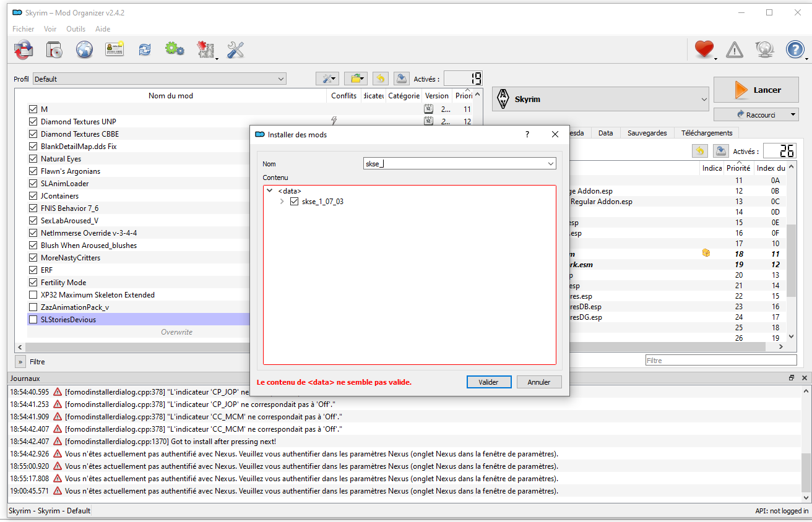The image size is (812, 522).
Task: Click the Valider button
Action: [x=489, y=382]
